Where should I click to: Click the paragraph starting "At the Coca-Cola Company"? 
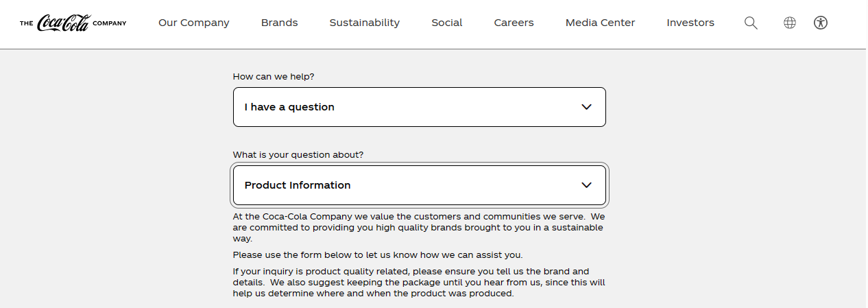(418, 227)
